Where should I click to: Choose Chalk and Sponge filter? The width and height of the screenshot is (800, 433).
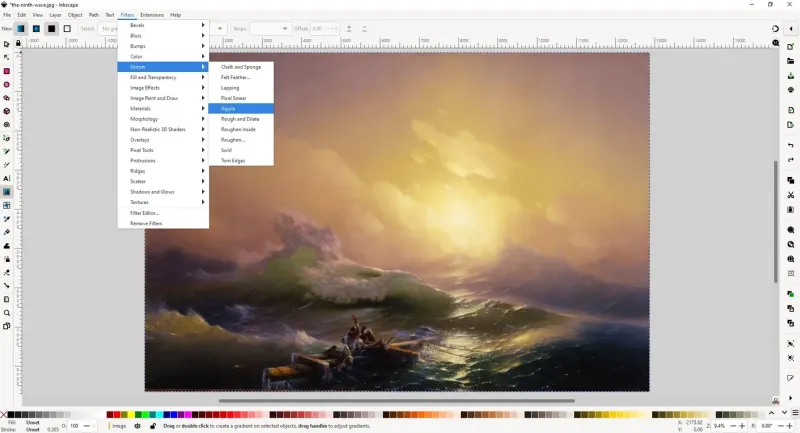click(241, 67)
